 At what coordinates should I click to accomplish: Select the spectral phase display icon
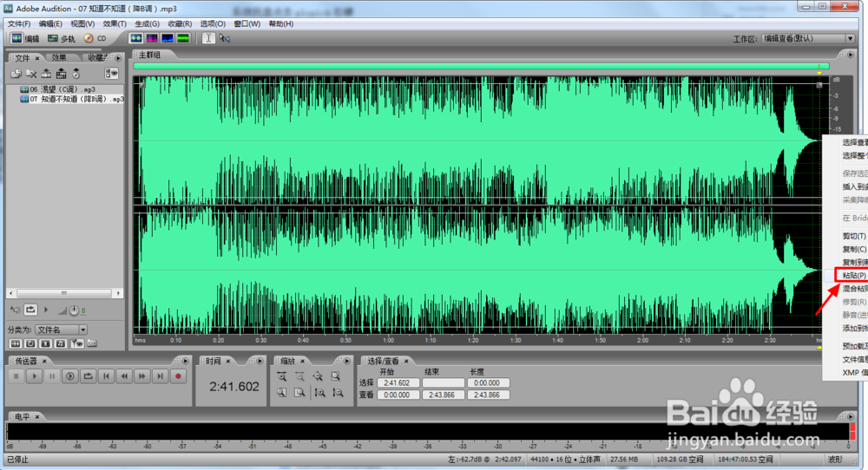tap(182, 38)
